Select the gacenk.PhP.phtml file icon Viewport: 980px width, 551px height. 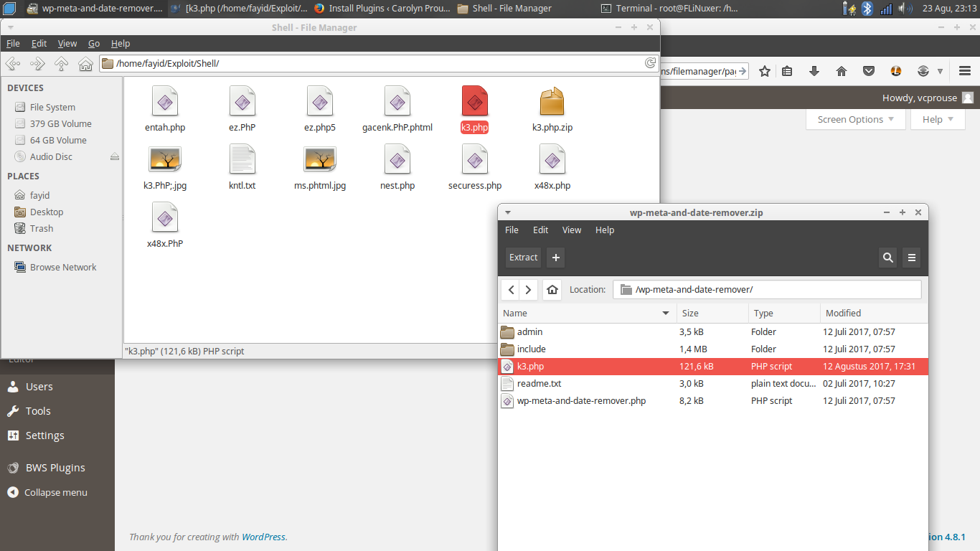(397, 101)
